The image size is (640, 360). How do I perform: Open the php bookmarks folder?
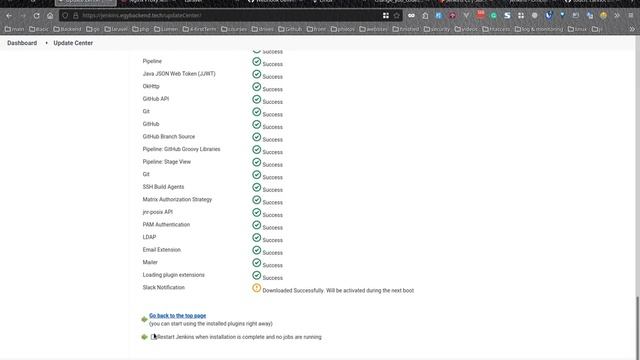tap(140, 29)
